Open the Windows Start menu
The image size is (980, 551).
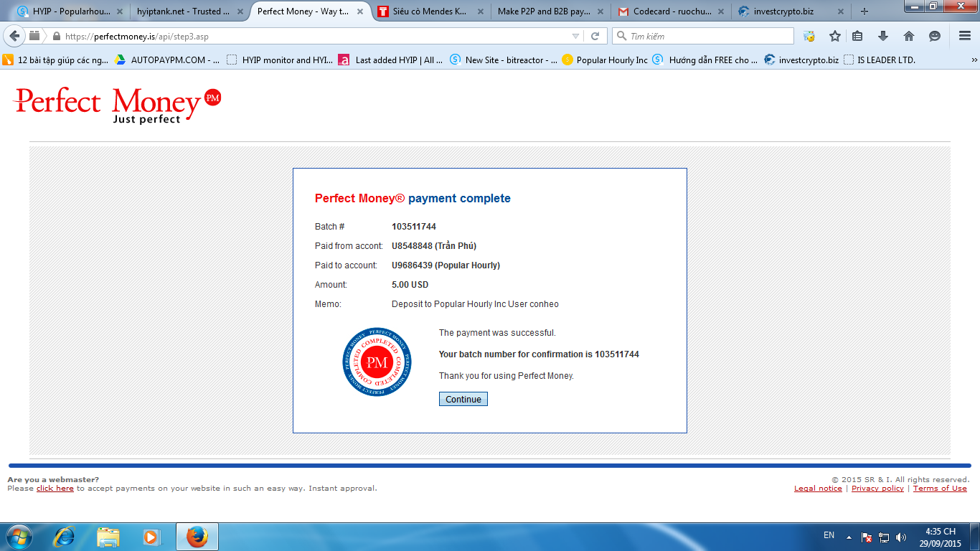pyautogui.click(x=19, y=537)
